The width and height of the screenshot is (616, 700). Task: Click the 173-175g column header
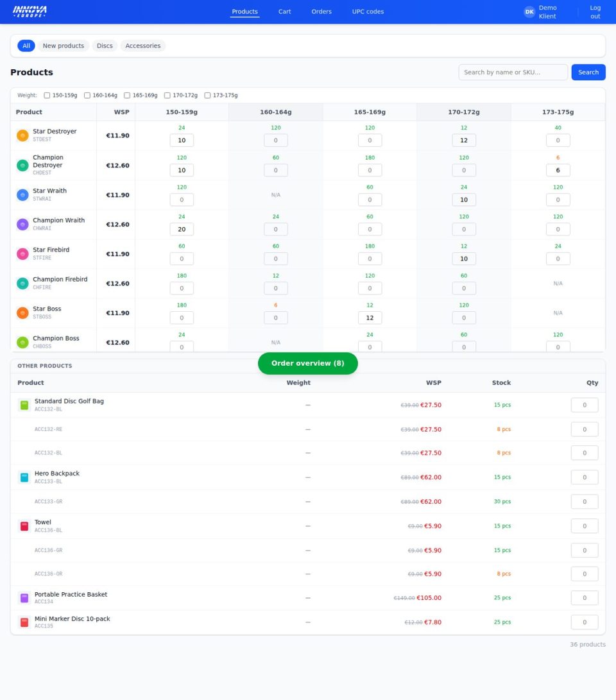point(558,112)
